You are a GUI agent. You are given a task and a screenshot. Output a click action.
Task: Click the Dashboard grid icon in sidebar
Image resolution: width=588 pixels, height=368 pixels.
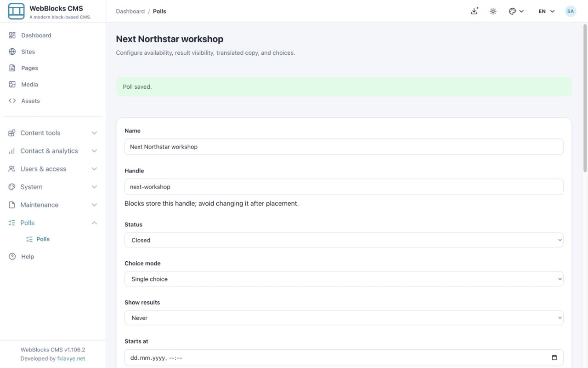tap(12, 35)
